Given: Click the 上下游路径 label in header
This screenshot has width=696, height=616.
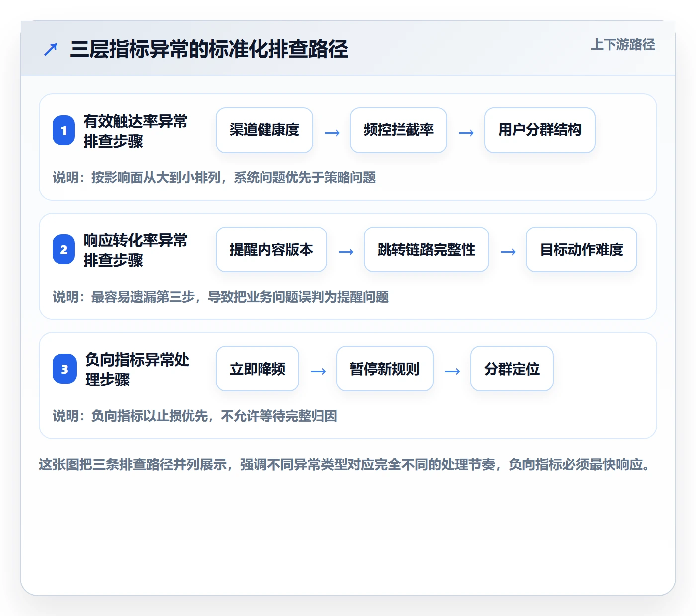Looking at the screenshot, I should click(623, 45).
